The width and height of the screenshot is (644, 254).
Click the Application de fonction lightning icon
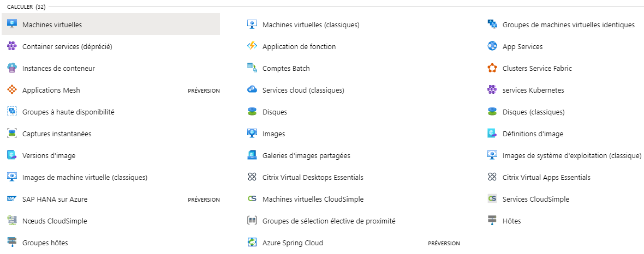tap(252, 46)
